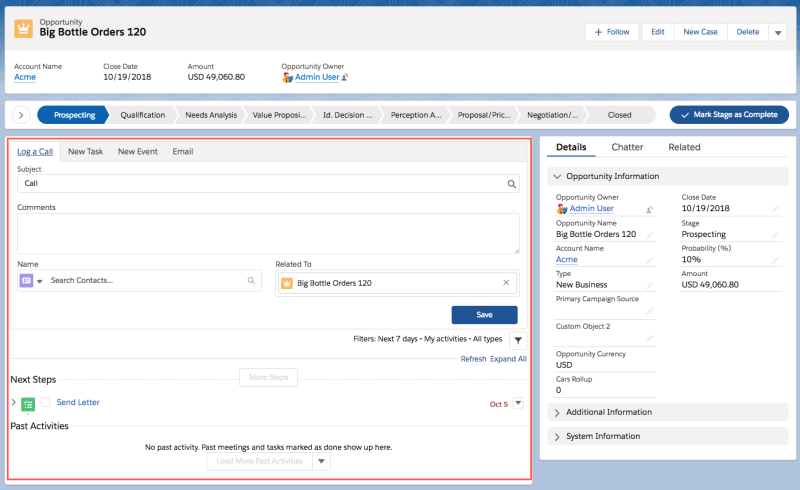The width and height of the screenshot is (800, 490).
Task: Select the Value Proposi... stage
Action: tap(279, 115)
